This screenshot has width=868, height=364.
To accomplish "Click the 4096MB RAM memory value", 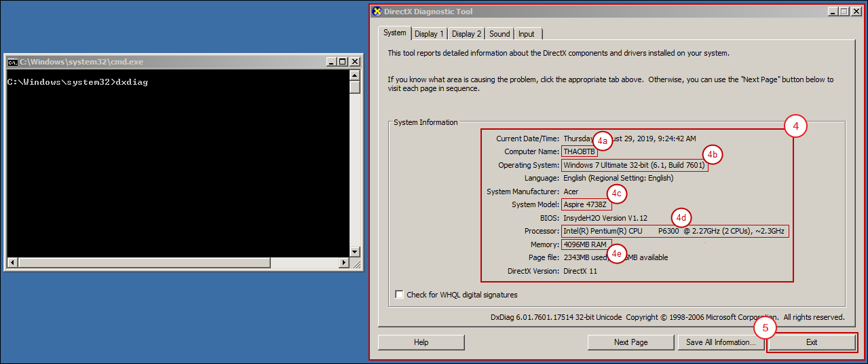I will coord(586,244).
